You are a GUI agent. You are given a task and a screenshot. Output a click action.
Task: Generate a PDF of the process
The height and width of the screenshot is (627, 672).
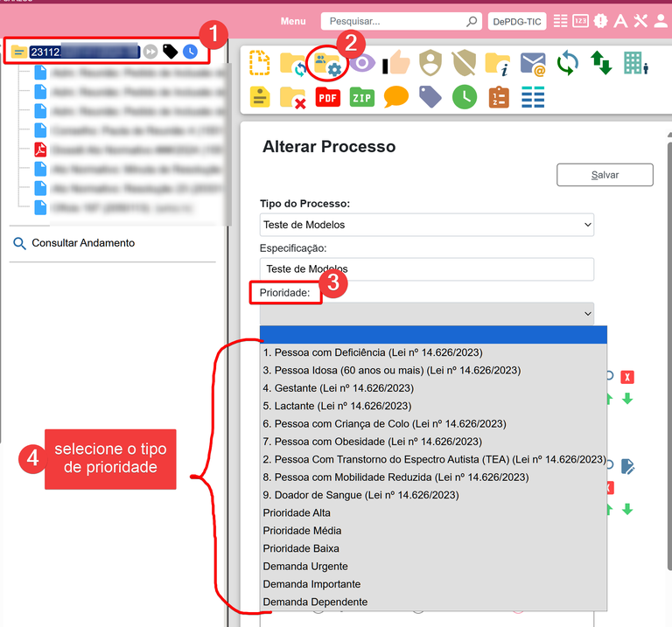[328, 97]
